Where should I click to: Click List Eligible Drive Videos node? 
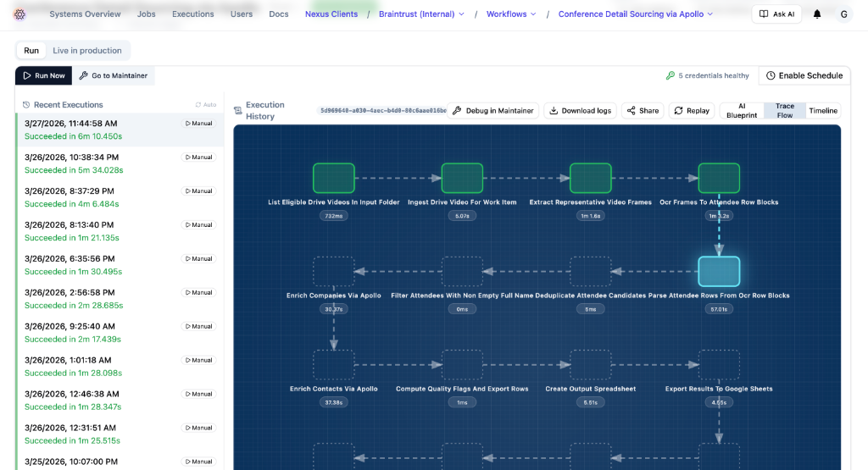coord(334,178)
